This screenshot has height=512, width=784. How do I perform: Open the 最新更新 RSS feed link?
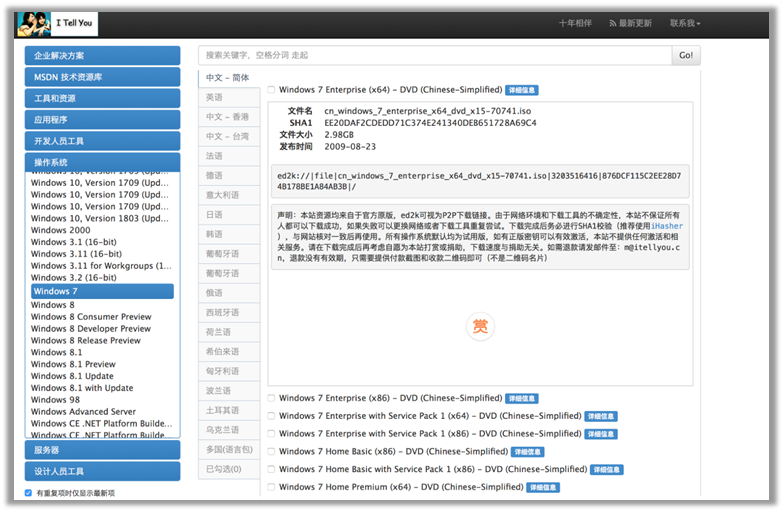pyautogui.click(x=630, y=24)
